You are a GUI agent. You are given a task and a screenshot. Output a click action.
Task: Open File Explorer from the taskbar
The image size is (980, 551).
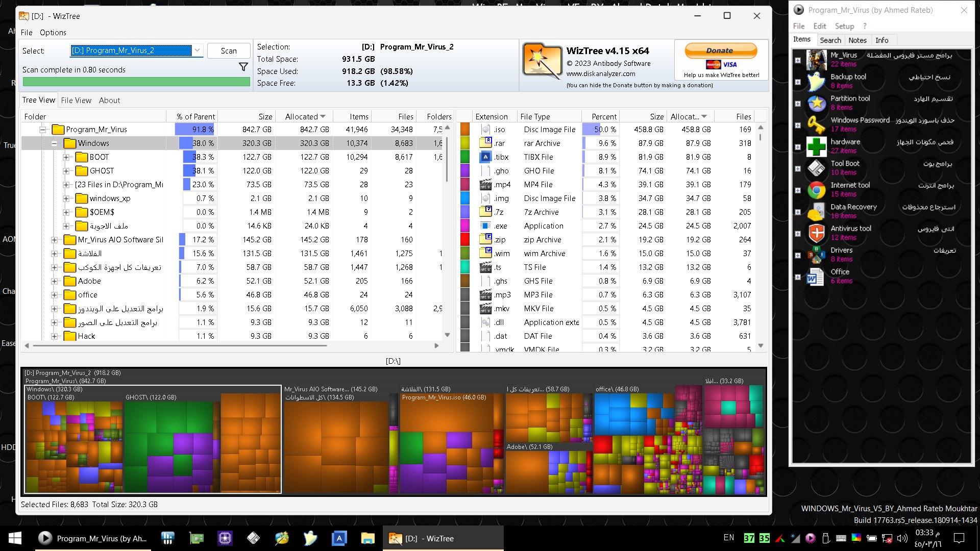tap(367, 538)
